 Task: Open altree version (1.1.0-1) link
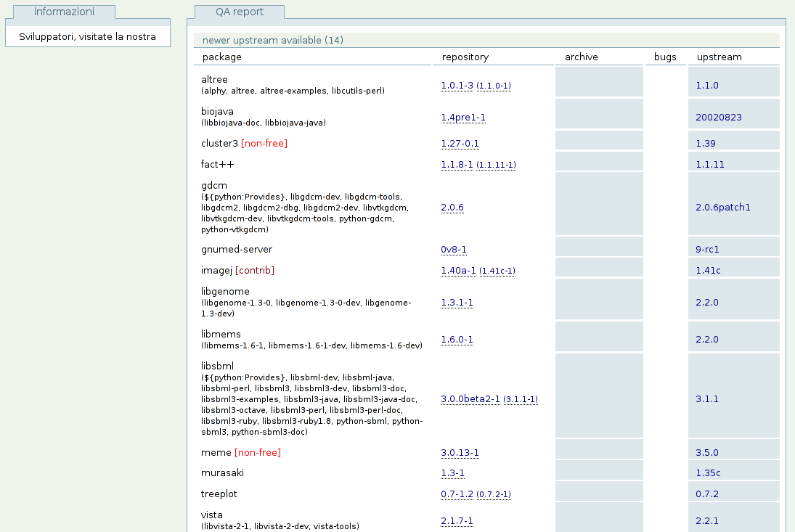494,86
